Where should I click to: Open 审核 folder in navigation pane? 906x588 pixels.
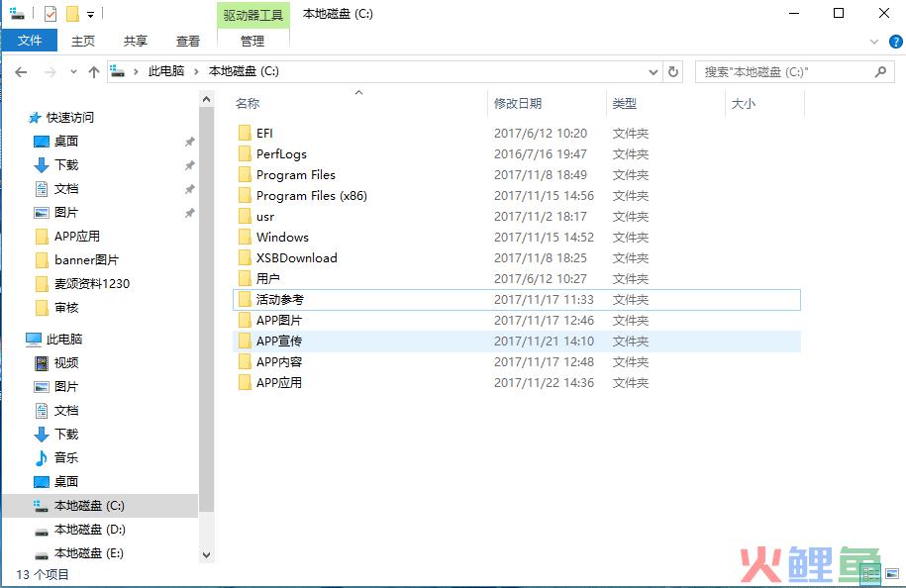(x=66, y=307)
